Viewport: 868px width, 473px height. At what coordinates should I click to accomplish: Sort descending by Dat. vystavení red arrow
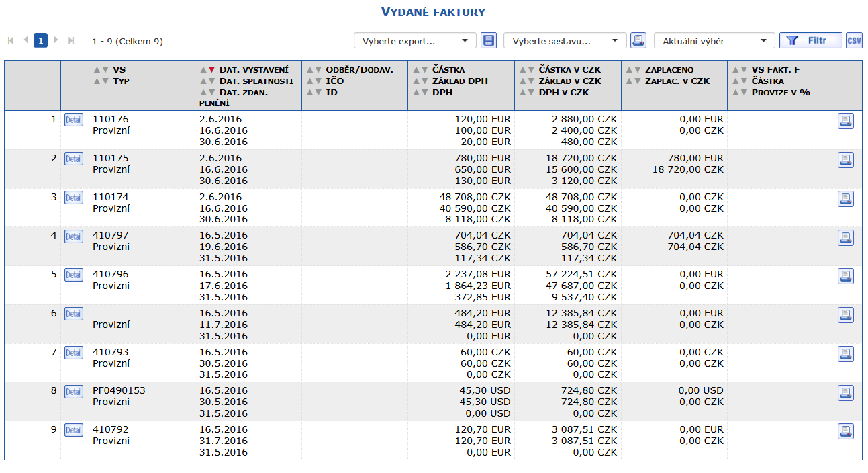click(211, 70)
